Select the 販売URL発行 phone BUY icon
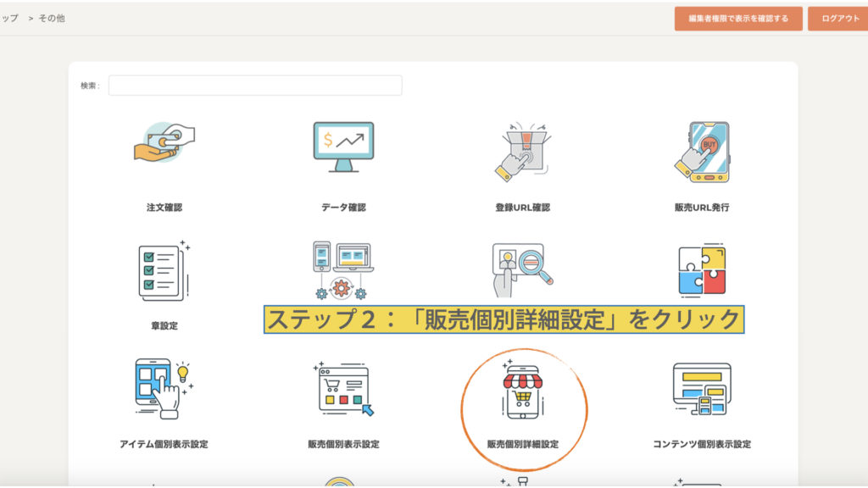Viewport: 868px width, 488px height. click(702, 151)
